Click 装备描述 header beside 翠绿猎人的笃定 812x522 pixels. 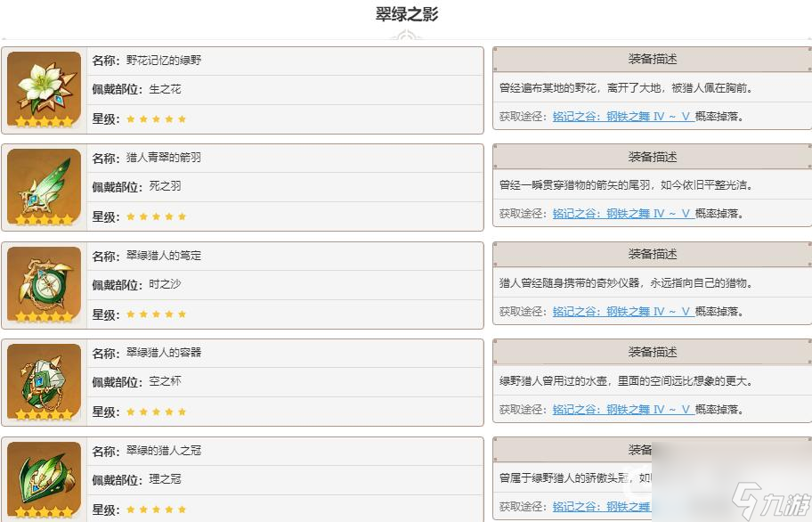click(653, 254)
